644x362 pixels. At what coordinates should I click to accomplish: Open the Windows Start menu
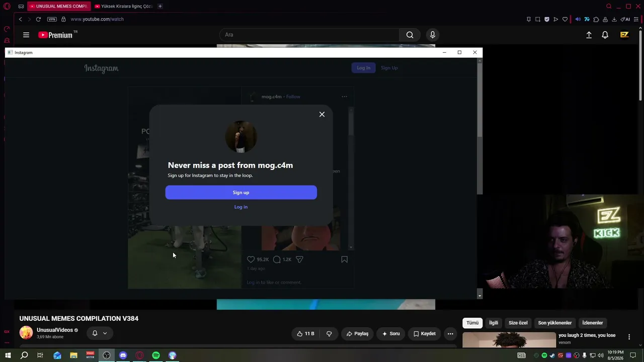pos(8,355)
